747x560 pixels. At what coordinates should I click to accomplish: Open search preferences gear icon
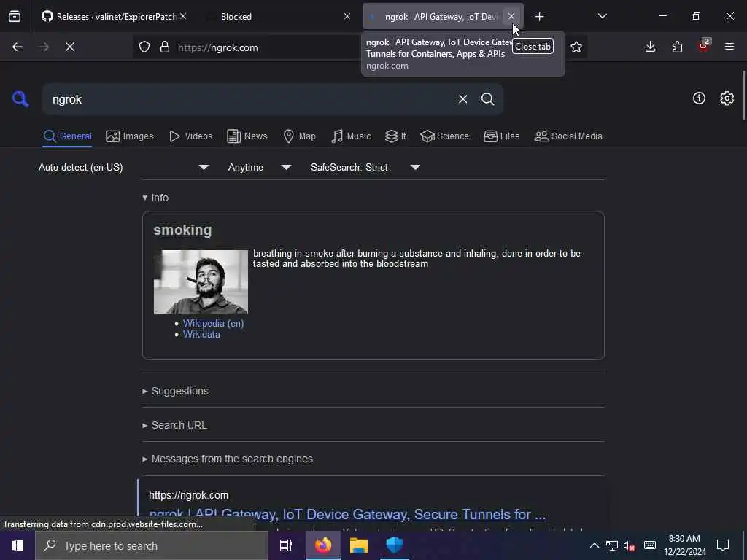pos(727,98)
